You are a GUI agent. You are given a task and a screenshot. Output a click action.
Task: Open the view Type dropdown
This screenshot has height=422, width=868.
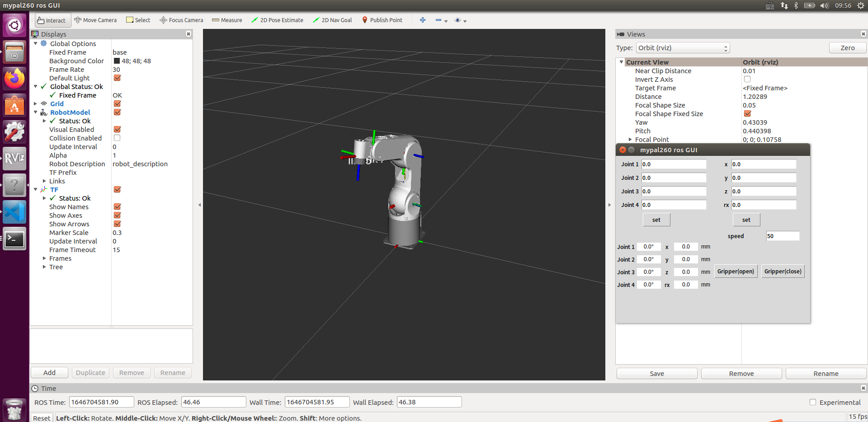click(683, 48)
